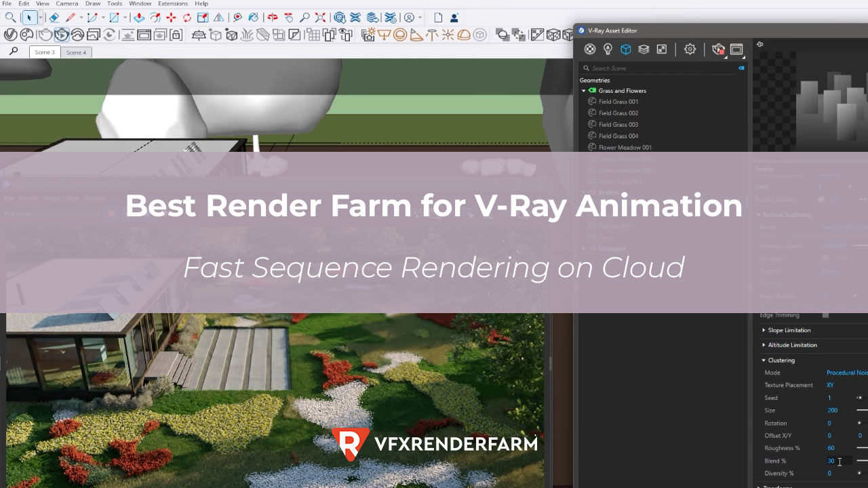Activate the Rotate tool
Viewport: 868px width, 488px height.
[x=187, y=18]
